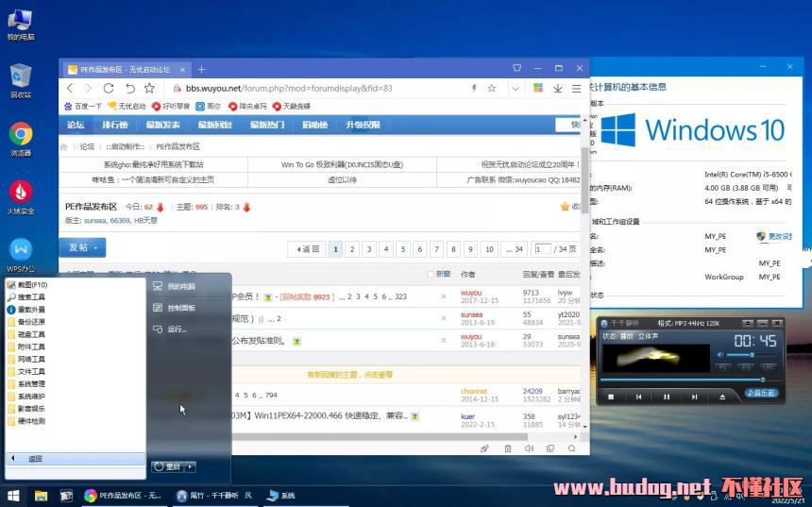This screenshot has width=812, height=507.
Task: Open browser downloads icon
Action: click(558, 88)
